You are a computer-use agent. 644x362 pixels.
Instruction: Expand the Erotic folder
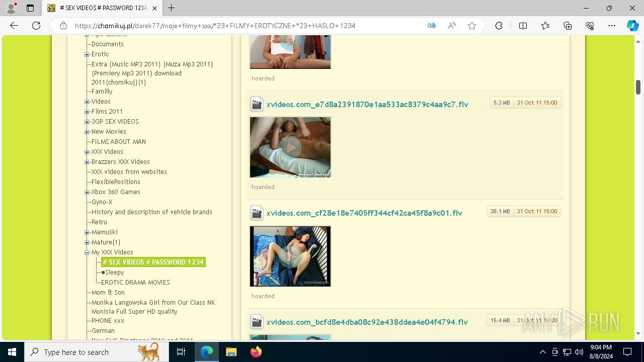point(87,54)
